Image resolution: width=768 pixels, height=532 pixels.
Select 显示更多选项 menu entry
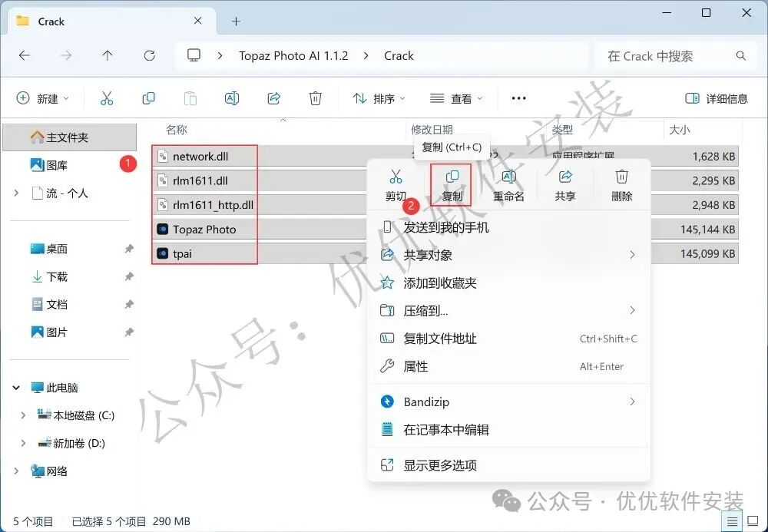(508, 465)
